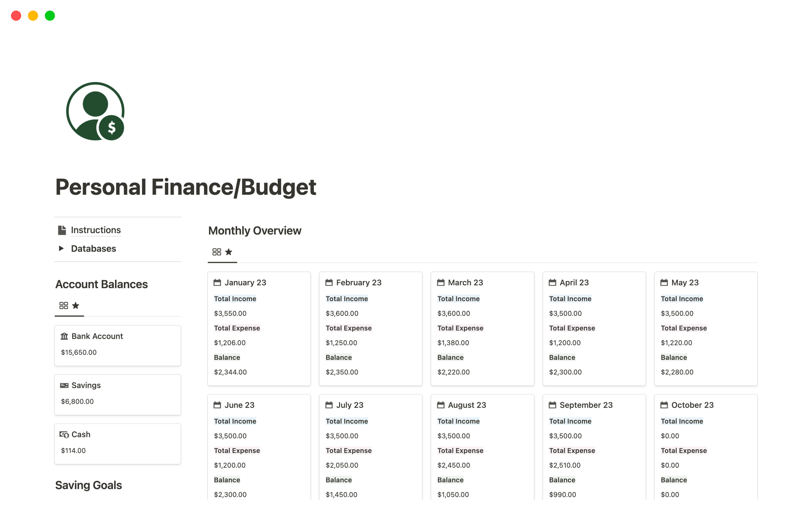
Task: Open the September 23 budget details
Action: click(x=585, y=404)
